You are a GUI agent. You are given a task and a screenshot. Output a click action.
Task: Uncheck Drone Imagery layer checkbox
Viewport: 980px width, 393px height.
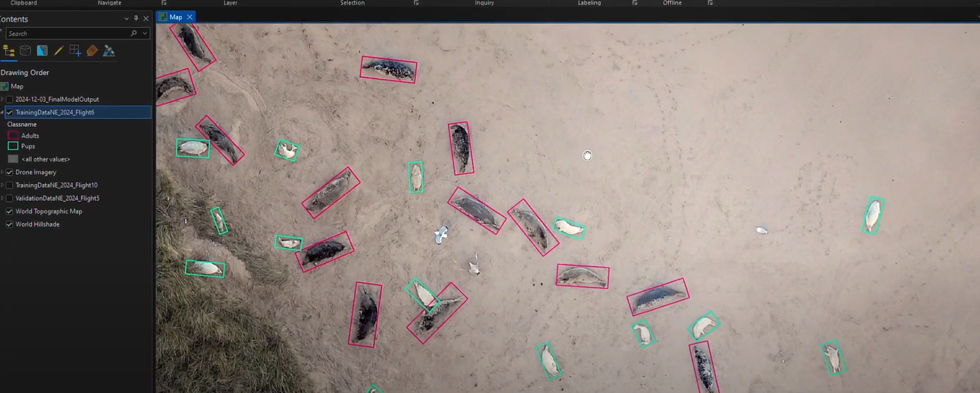(9, 172)
